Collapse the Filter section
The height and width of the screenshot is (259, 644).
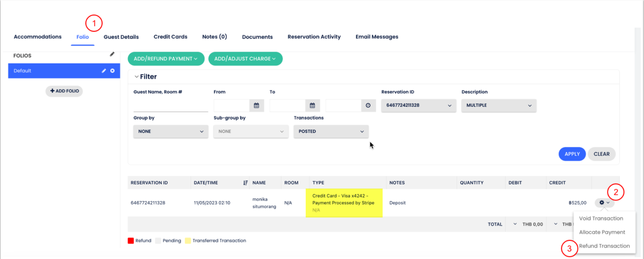[136, 77]
